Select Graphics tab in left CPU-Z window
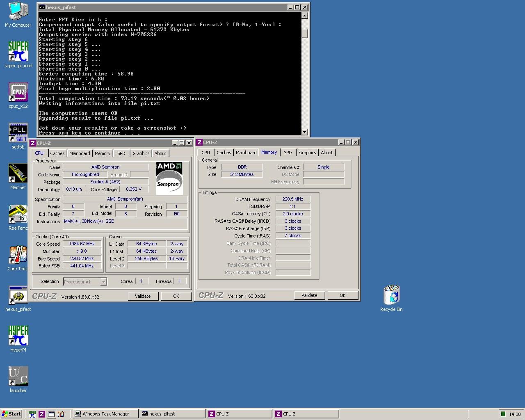The height and width of the screenshot is (420, 525). point(141,153)
